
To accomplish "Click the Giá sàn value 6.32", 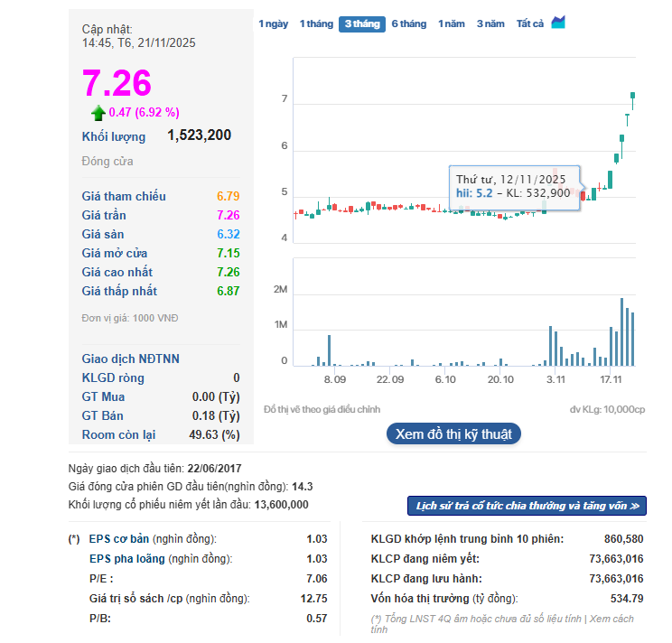I will 228,234.
